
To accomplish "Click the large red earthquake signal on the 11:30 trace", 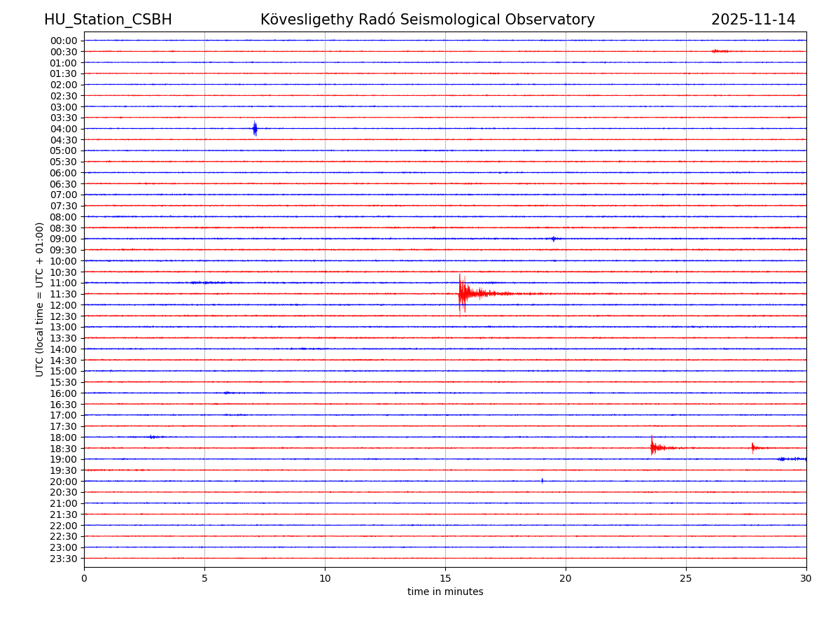I will click(463, 293).
